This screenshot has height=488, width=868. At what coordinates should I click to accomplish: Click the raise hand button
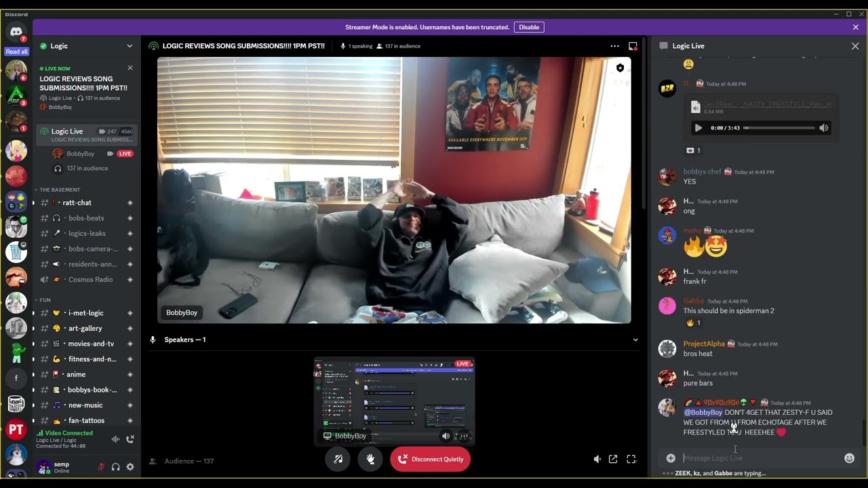(370, 459)
